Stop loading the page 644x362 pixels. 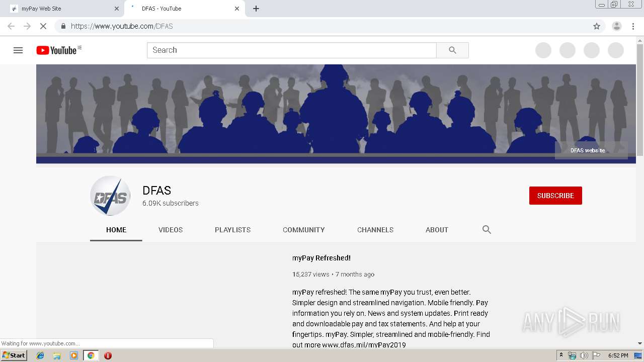[43, 26]
